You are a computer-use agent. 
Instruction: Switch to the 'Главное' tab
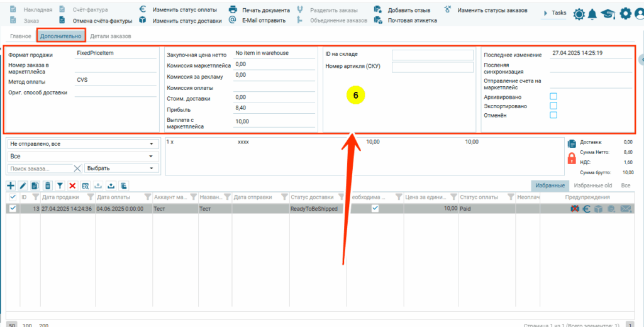21,36
